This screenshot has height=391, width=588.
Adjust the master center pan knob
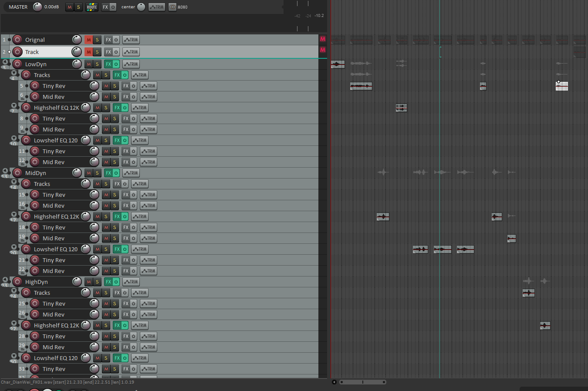pos(141,7)
